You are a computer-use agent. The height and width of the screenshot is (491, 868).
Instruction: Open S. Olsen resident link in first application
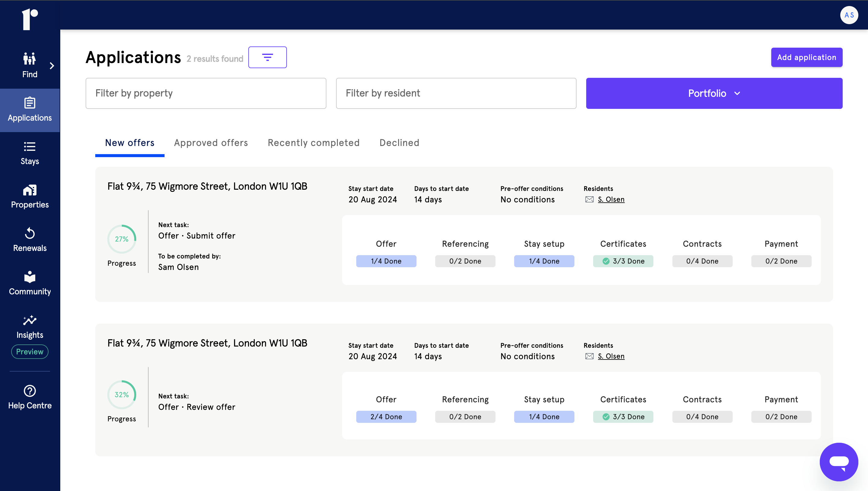tap(611, 199)
